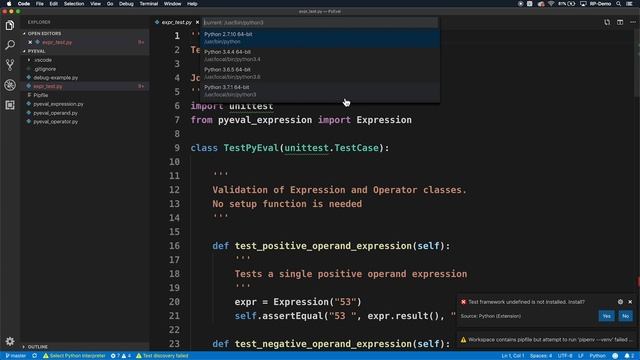Open the macOS Notification Center icon
Viewport: 640px width, 360px height.
pyautogui.click(x=630, y=4)
